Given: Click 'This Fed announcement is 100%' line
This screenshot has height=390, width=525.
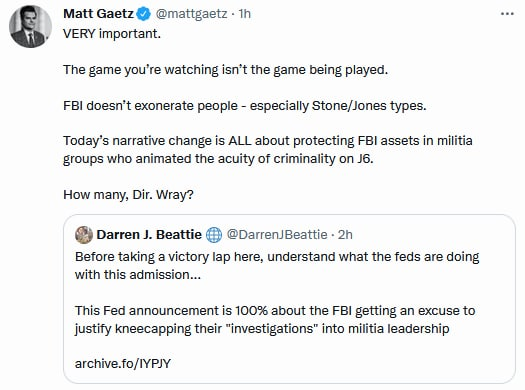Looking at the screenshot, I should (x=275, y=311).
